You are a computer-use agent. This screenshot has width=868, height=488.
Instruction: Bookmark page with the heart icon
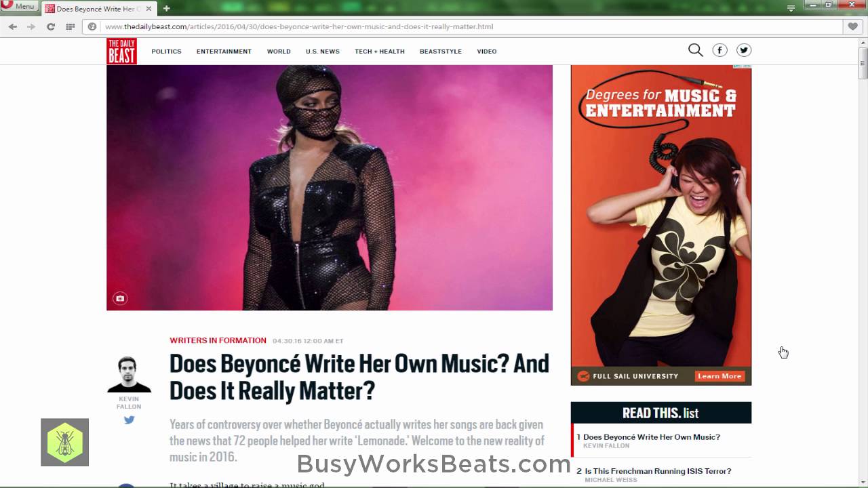pyautogui.click(x=853, y=26)
